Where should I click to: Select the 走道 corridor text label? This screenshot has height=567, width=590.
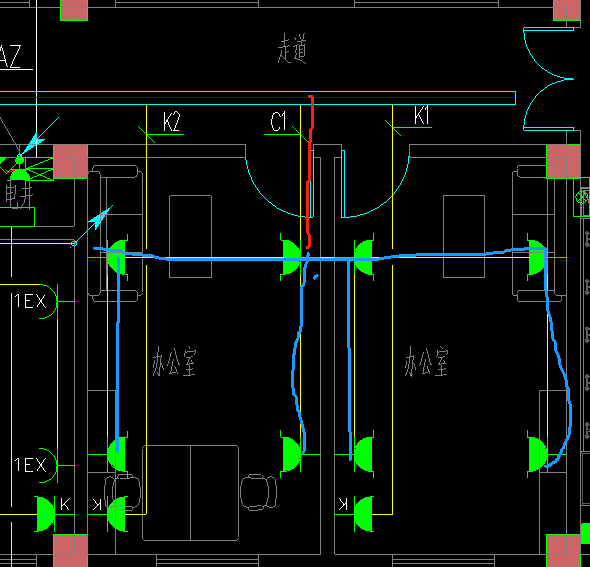click(292, 49)
